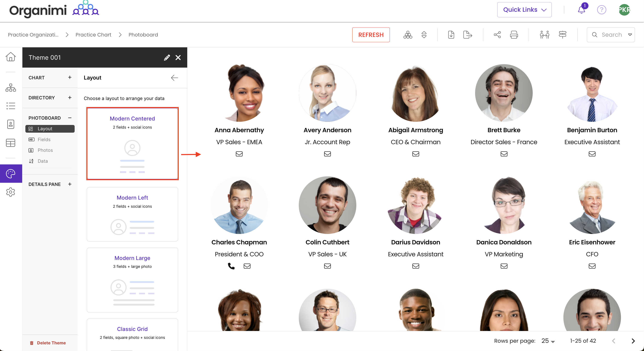Click the signpost toolbar icon
This screenshot has height=351, width=644.
click(563, 35)
